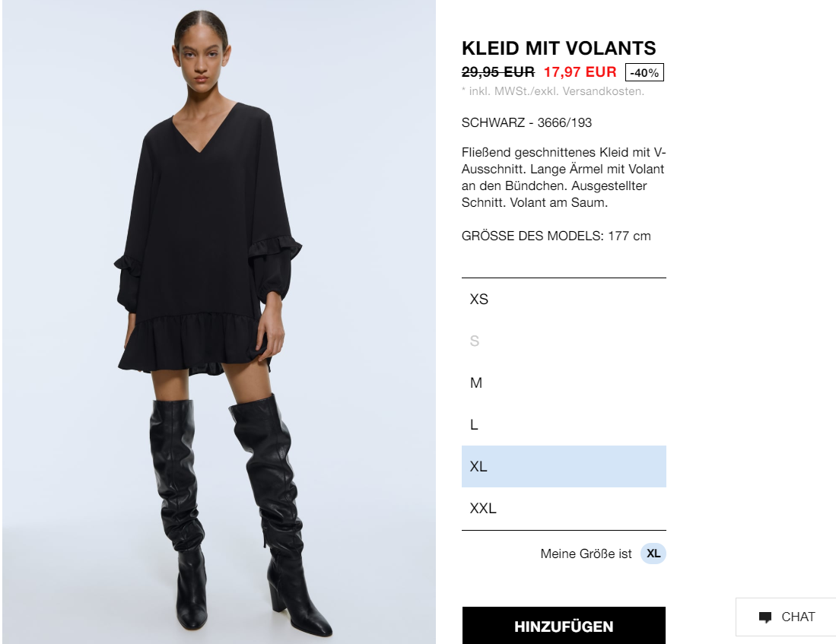Click the SCHWARZ - 3666/193 color reference
Screen dimensions: 836x644
tap(526, 122)
